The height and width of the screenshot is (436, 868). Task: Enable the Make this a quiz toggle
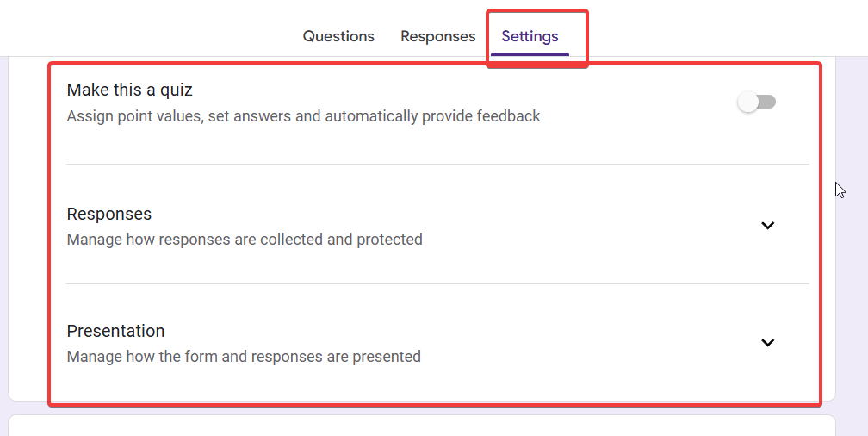point(757,103)
